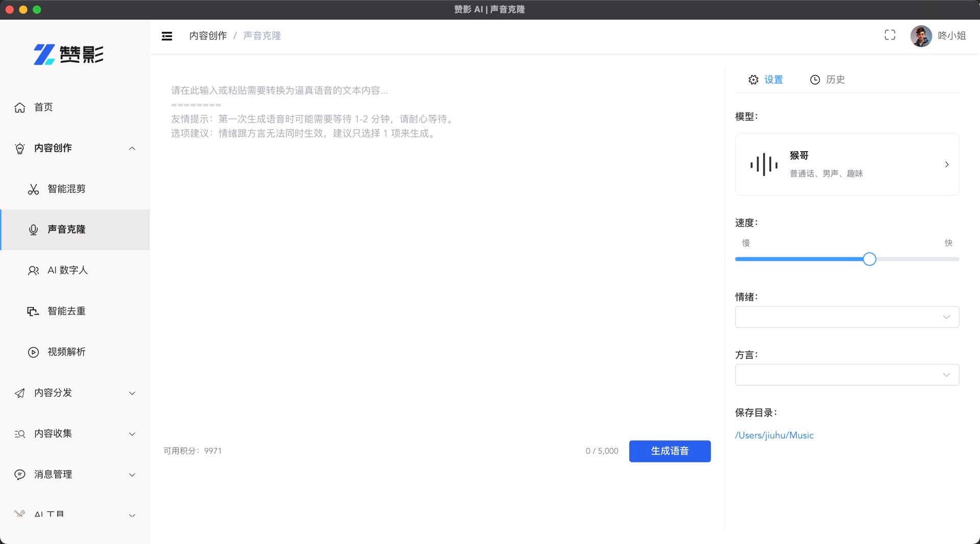980x544 pixels.
Task: Switch to the 历史 tab
Action: (827, 80)
